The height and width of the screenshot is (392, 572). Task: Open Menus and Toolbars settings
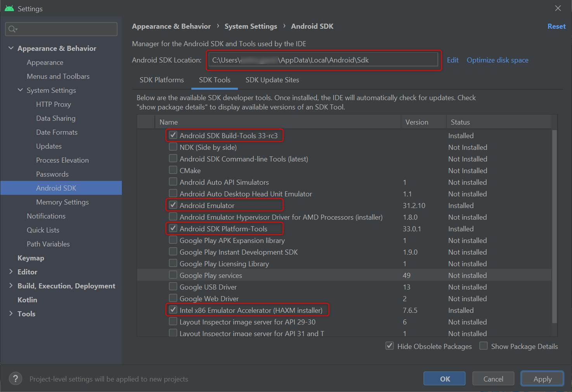click(58, 76)
